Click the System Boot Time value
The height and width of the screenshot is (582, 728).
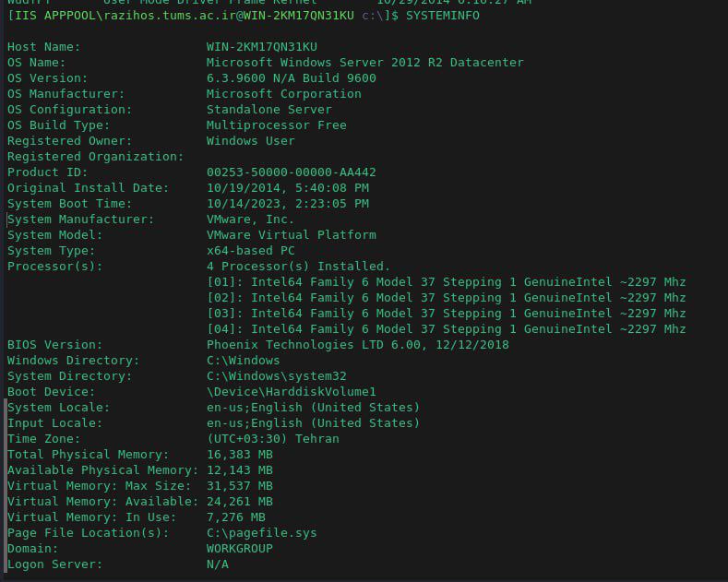point(287,204)
